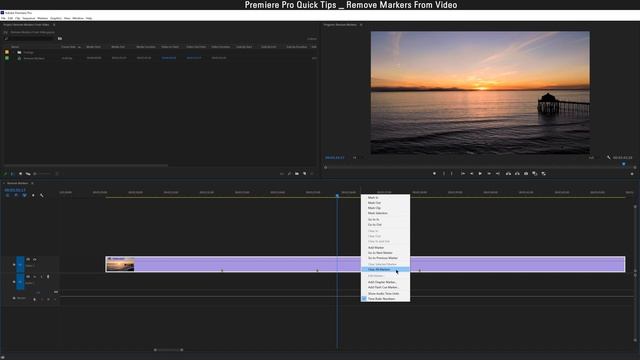Create a New Bin in Project panel

click(x=297, y=174)
